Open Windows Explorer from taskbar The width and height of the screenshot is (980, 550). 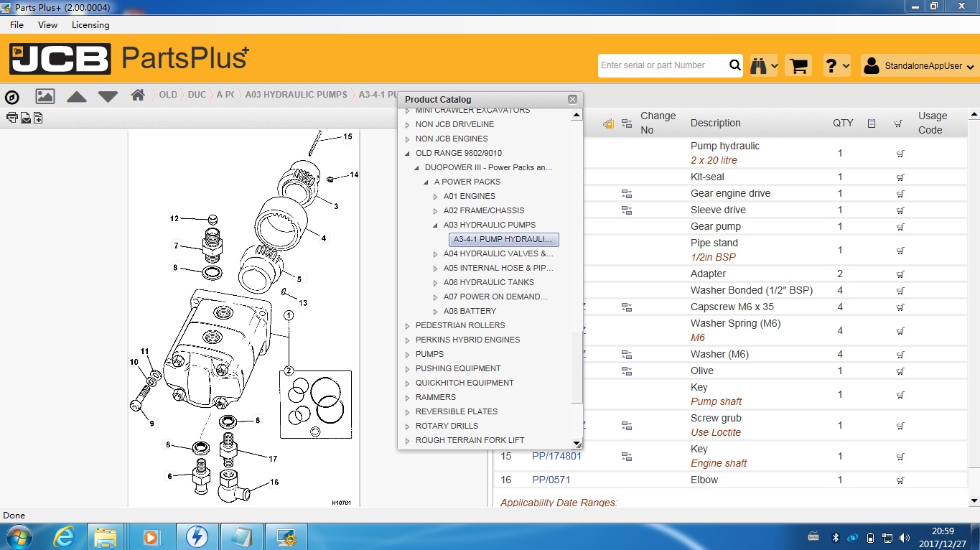[106, 536]
